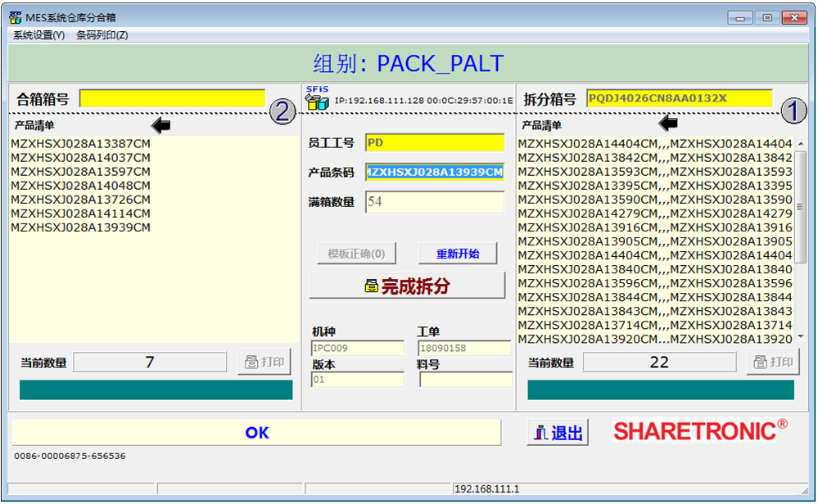Focus the 员工工号 field containing PD
818x504 pixels.
[x=434, y=142]
